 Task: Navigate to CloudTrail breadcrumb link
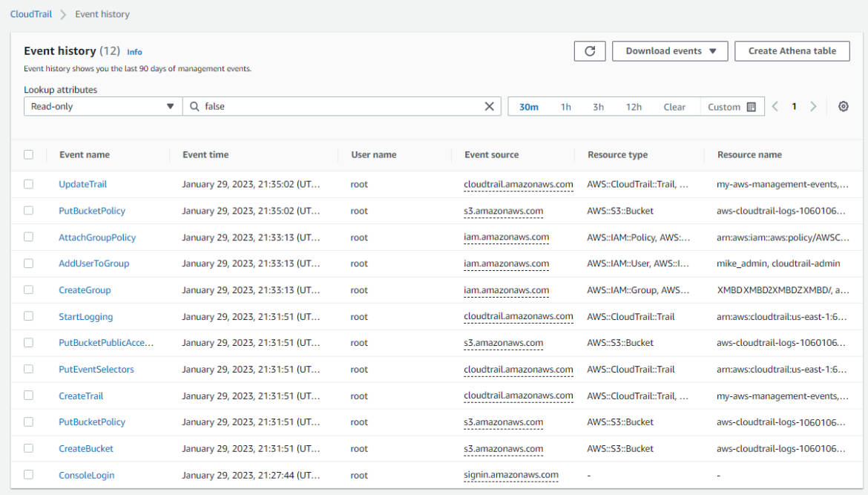point(31,14)
